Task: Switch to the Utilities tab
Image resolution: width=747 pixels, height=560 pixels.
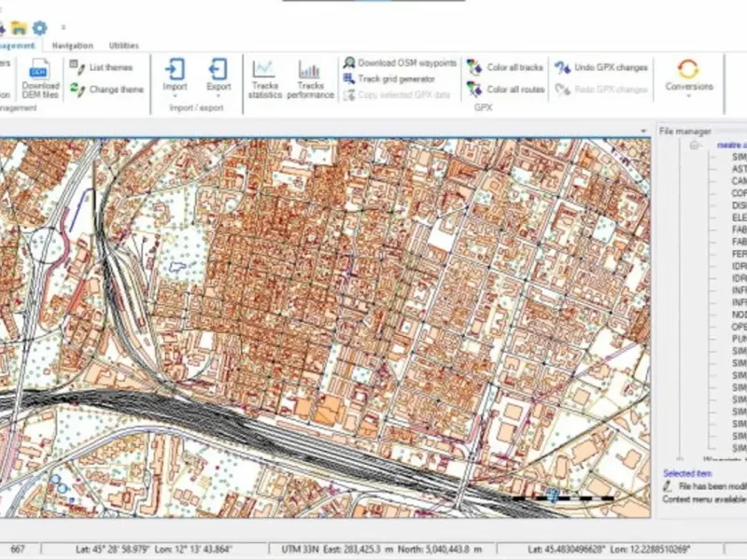Action: tap(124, 46)
